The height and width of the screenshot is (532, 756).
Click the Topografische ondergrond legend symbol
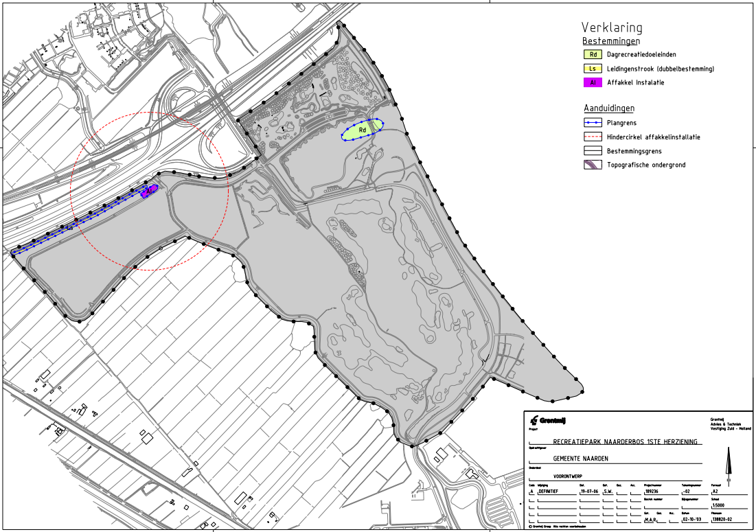tap(593, 165)
